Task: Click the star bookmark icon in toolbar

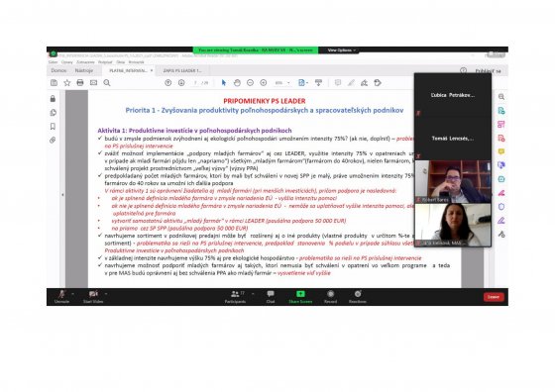Action: pyautogui.click(x=67, y=83)
